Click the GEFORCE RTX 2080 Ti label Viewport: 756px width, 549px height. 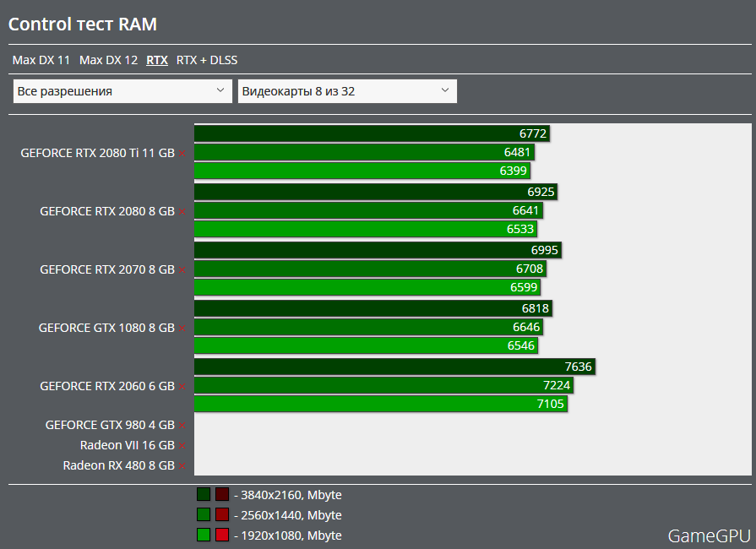(x=97, y=154)
